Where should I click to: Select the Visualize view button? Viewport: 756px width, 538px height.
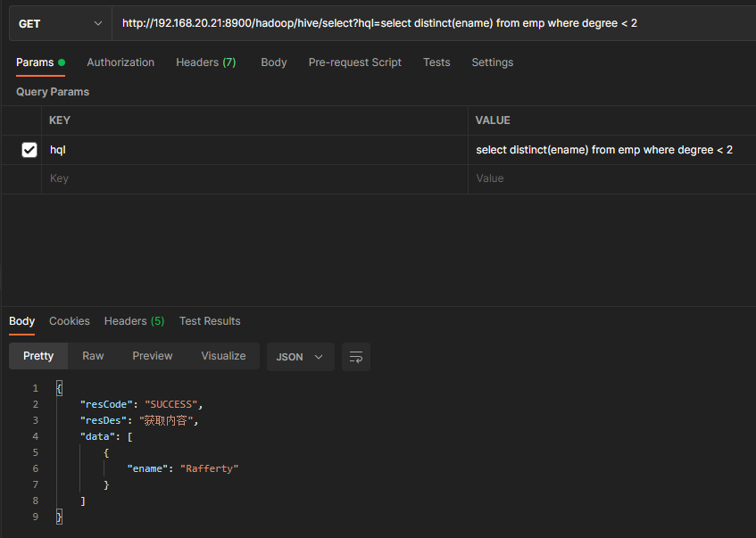pyautogui.click(x=223, y=356)
